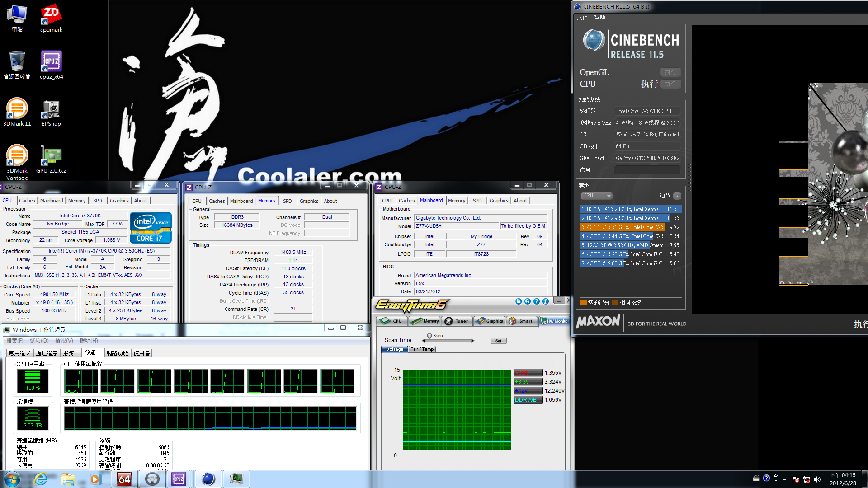
Task: Switch to EasyTune6 Tuner tab
Action: click(458, 321)
